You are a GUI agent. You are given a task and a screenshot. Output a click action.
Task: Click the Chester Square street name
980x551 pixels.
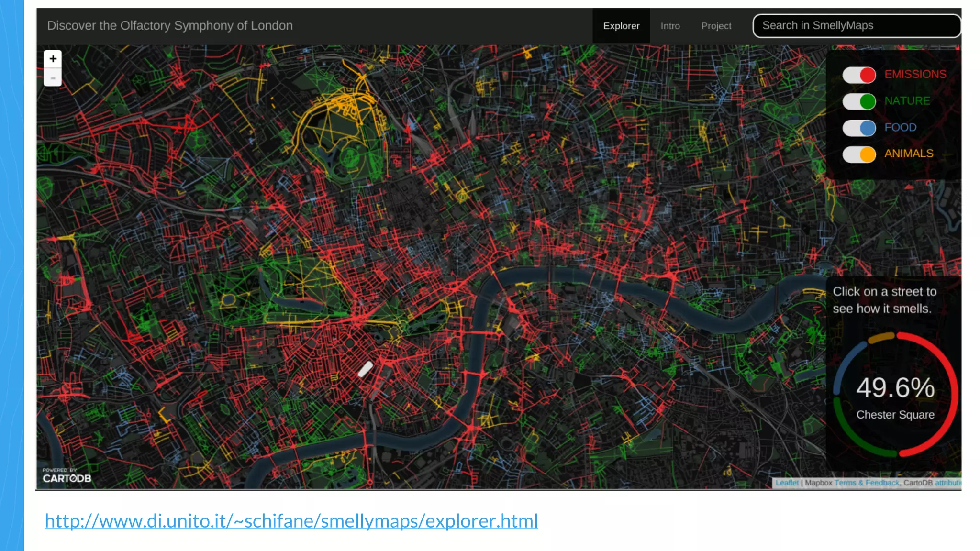click(x=895, y=415)
